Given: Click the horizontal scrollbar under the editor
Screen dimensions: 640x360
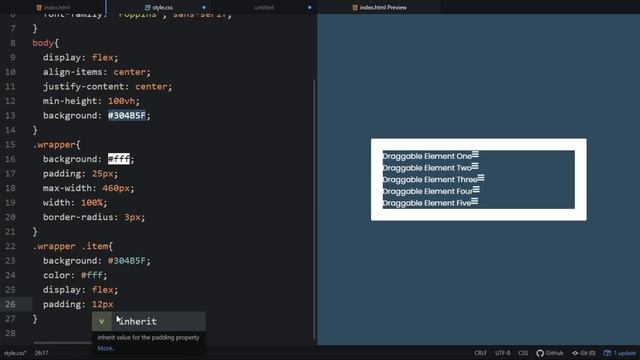Looking at the screenshot, I should coord(62,343).
